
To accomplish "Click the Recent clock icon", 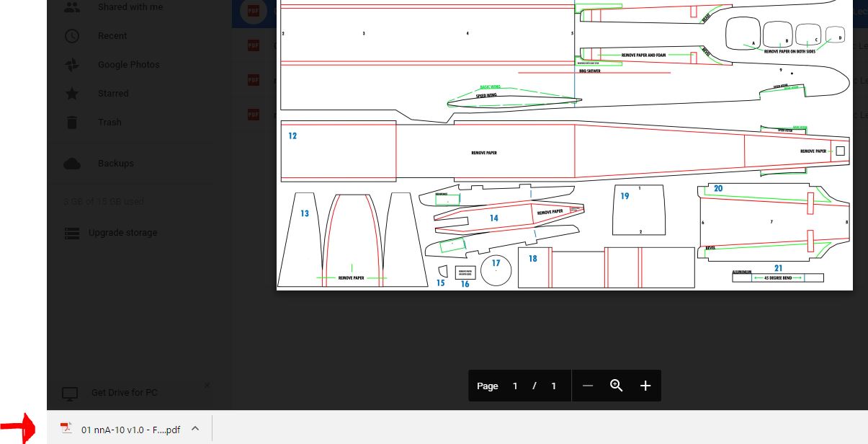I will point(72,36).
